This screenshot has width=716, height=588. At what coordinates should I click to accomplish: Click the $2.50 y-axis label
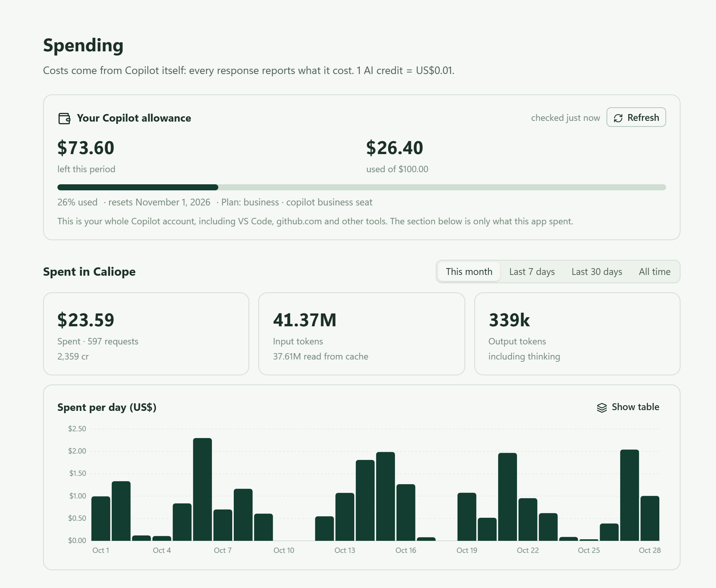77,429
